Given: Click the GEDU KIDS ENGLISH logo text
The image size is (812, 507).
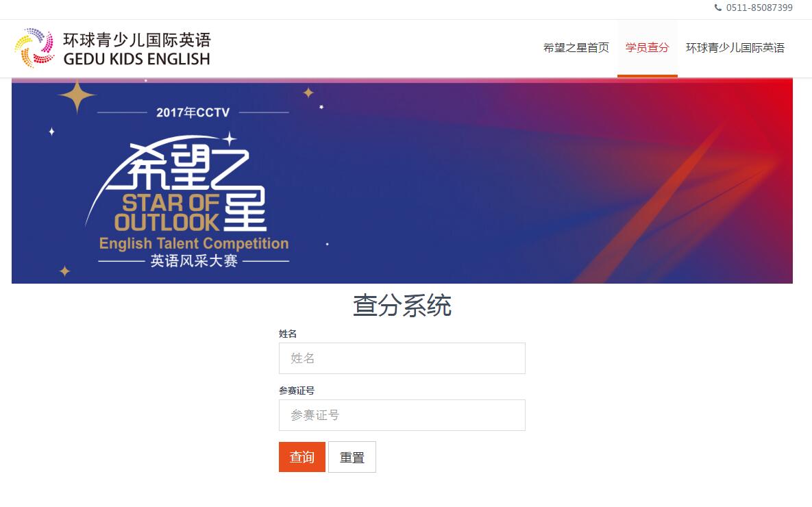Looking at the screenshot, I should point(137,59).
